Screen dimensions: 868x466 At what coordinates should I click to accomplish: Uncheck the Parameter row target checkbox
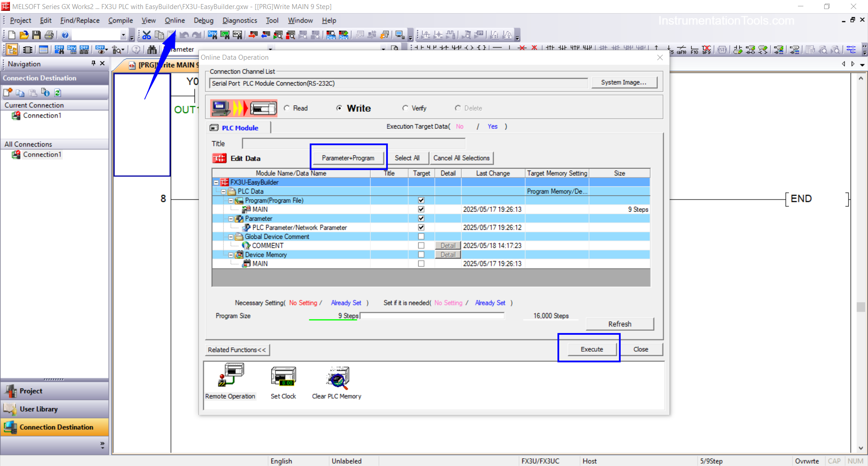point(421,219)
